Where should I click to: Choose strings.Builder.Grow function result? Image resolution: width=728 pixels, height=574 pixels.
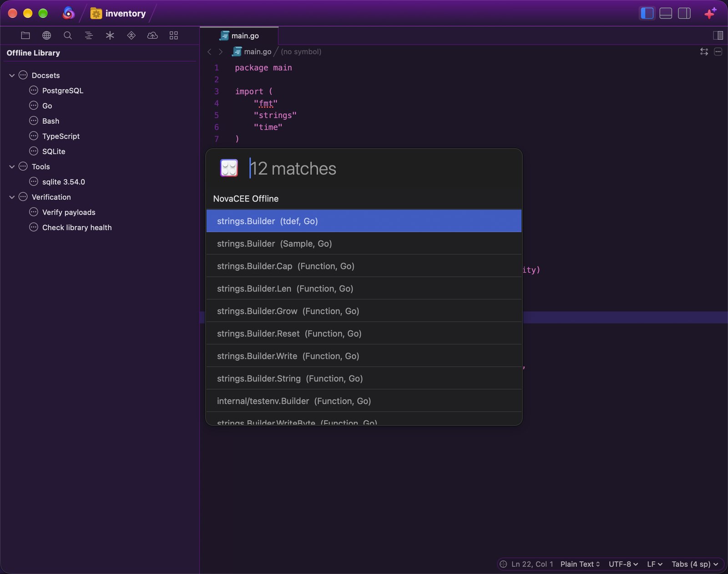[364, 311]
